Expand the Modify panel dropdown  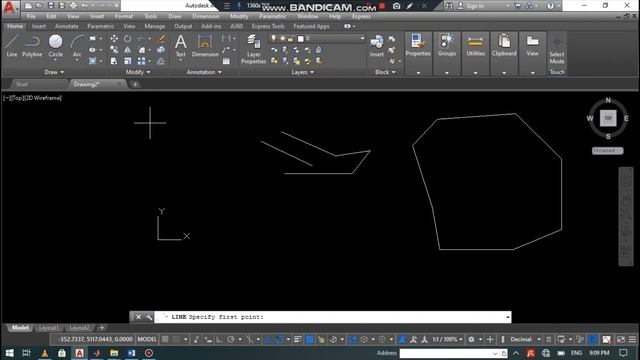point(138,72)
